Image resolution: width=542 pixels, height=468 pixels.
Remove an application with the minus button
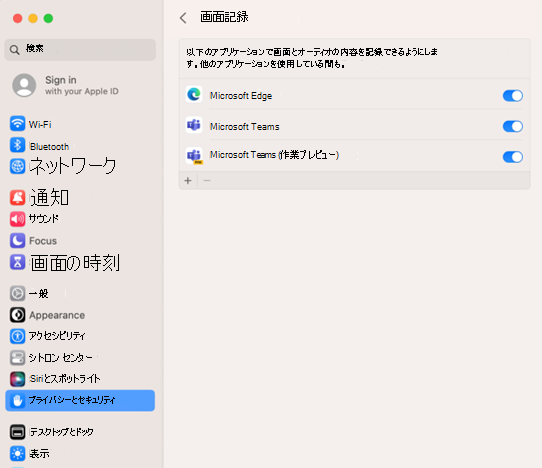click(x=207, y=180)
